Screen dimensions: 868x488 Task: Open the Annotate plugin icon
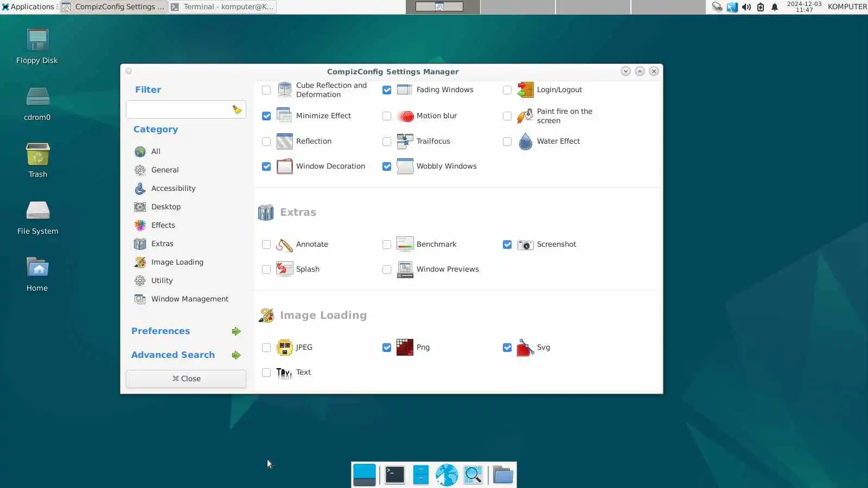tap(284, 245)
